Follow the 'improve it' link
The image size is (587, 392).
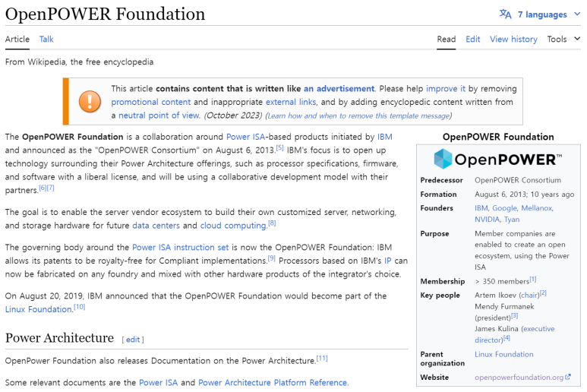coord(446,88)
